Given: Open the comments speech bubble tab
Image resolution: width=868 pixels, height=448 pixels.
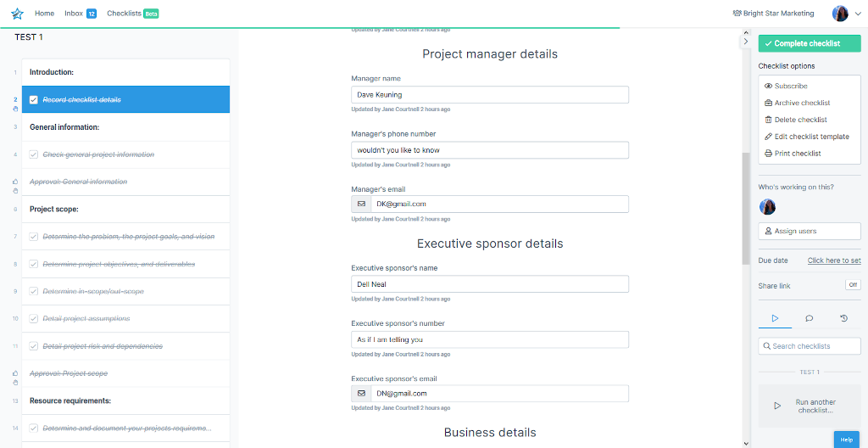Looking at the screenshot, I should (x=810, y=318).
